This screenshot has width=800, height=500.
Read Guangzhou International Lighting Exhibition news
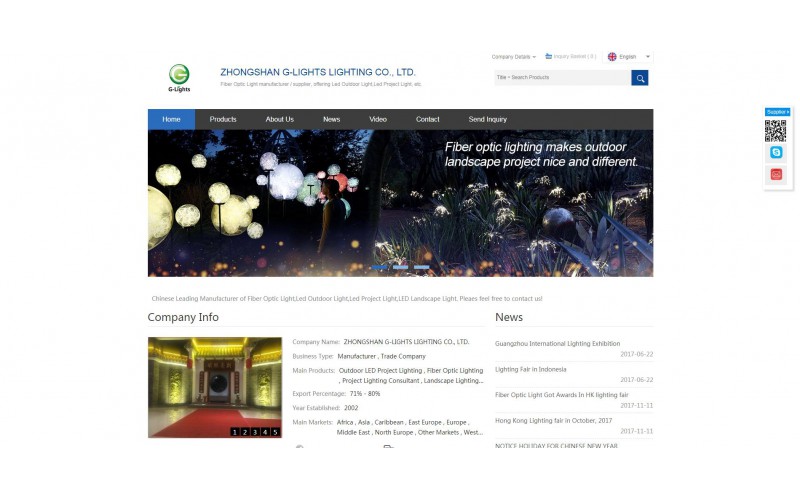[x=557, y=344]
